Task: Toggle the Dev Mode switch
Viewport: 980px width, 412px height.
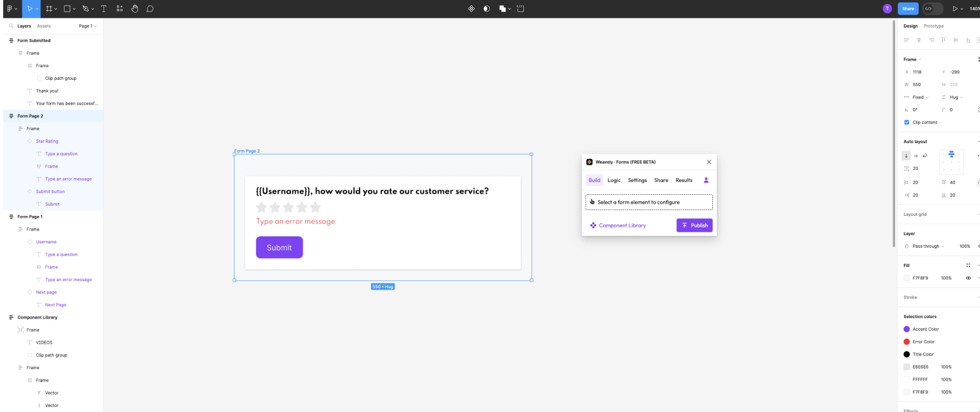Action: click(x=933, y=9)
